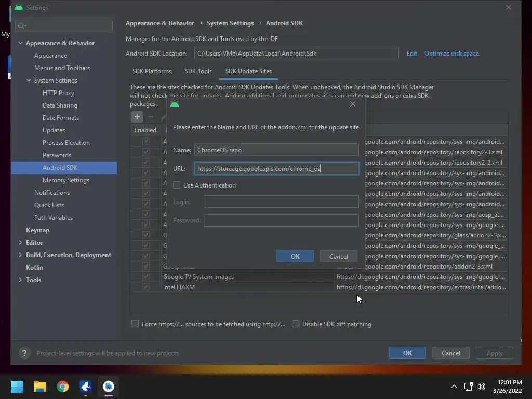Toggle Disable SDK diff patching checkbox
This screenshot has height=399, width=532.
click(296, 324)
